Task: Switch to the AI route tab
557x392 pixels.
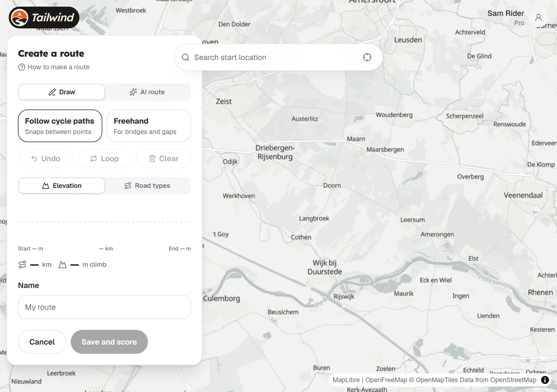Action: (147, 92)
